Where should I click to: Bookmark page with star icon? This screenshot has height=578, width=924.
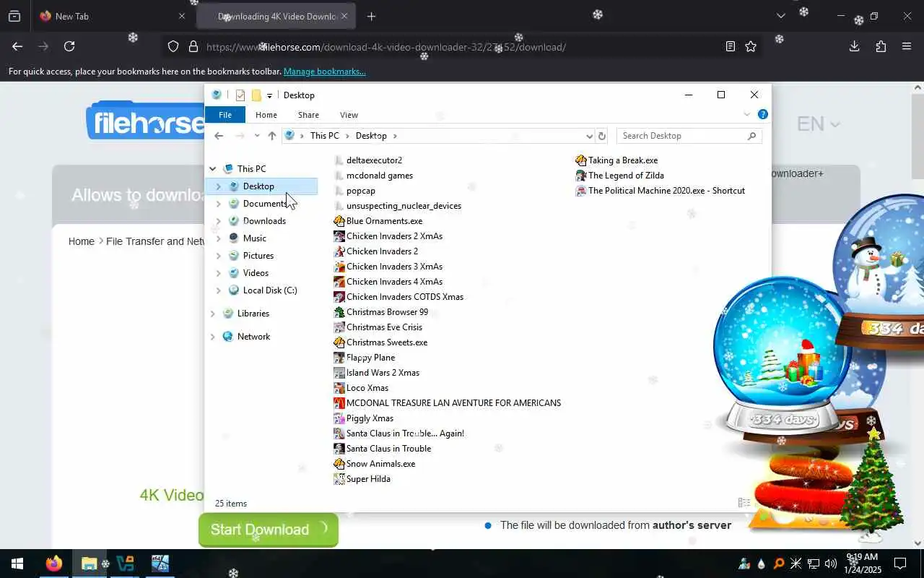751,46
